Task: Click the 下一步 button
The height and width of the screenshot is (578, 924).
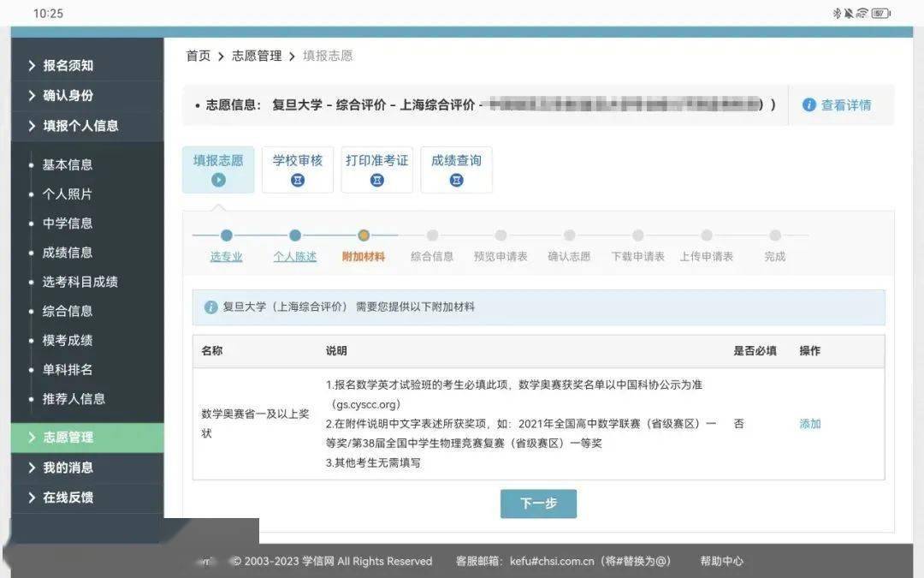Action: point(538,504)
